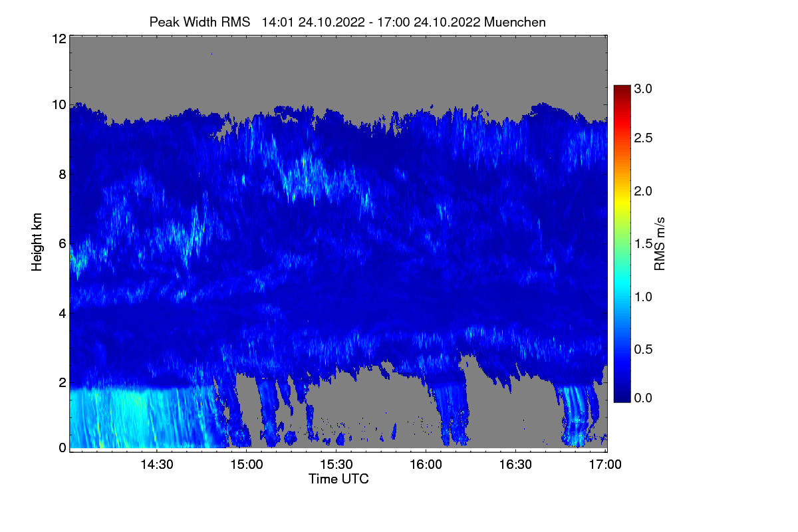Click the 16:30 time tick label
This screenshot has height=532, width=798.
pos(515,464)
